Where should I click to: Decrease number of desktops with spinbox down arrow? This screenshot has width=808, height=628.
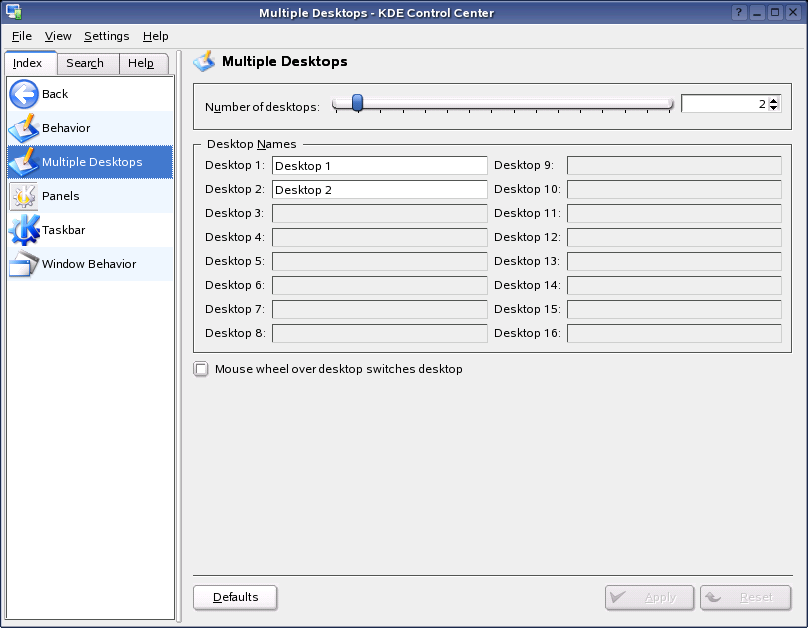[773, 107]
